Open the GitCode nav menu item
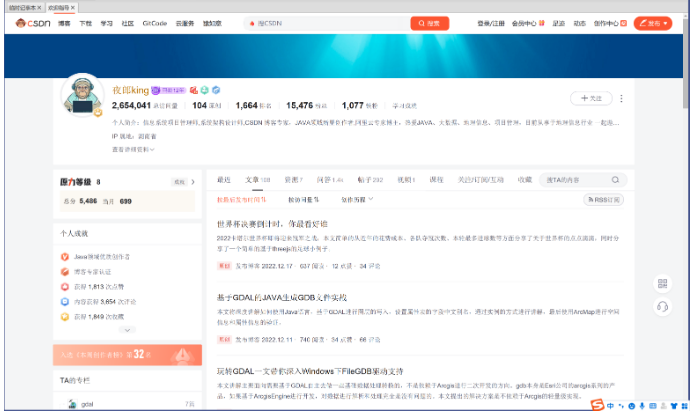Image resolution: width=691 pixels, height=415 pixels. point(155,23)
